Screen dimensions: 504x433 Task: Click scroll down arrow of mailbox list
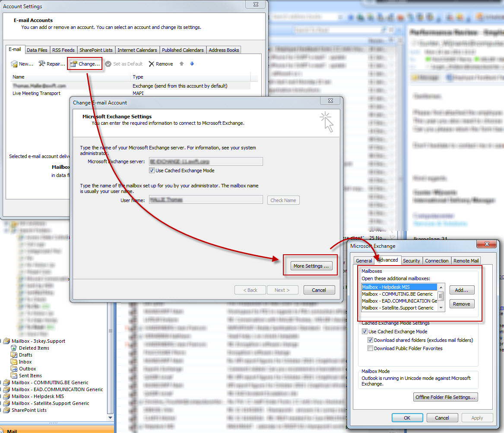point(441,308)
